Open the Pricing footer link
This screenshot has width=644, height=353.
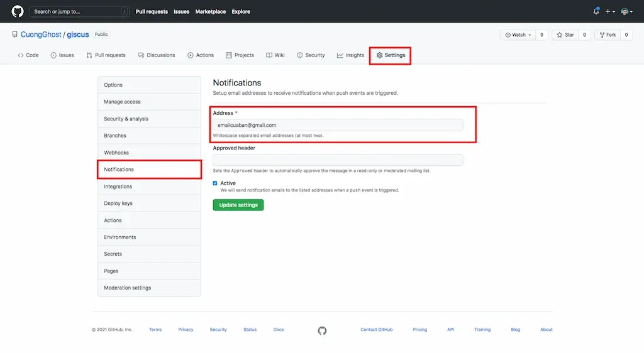[x=419, y=330]
